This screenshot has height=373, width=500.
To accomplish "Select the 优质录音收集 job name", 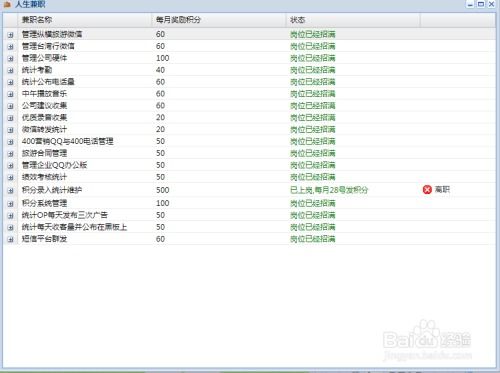I will click(44, 117).
